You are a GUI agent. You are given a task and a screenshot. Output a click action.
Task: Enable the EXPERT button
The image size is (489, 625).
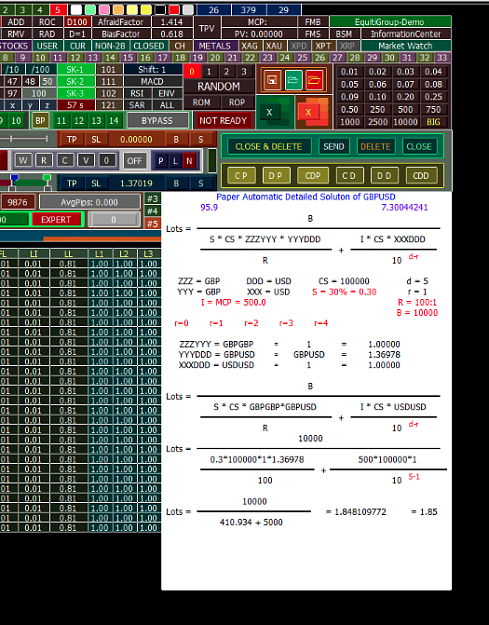tap(56, 220)
